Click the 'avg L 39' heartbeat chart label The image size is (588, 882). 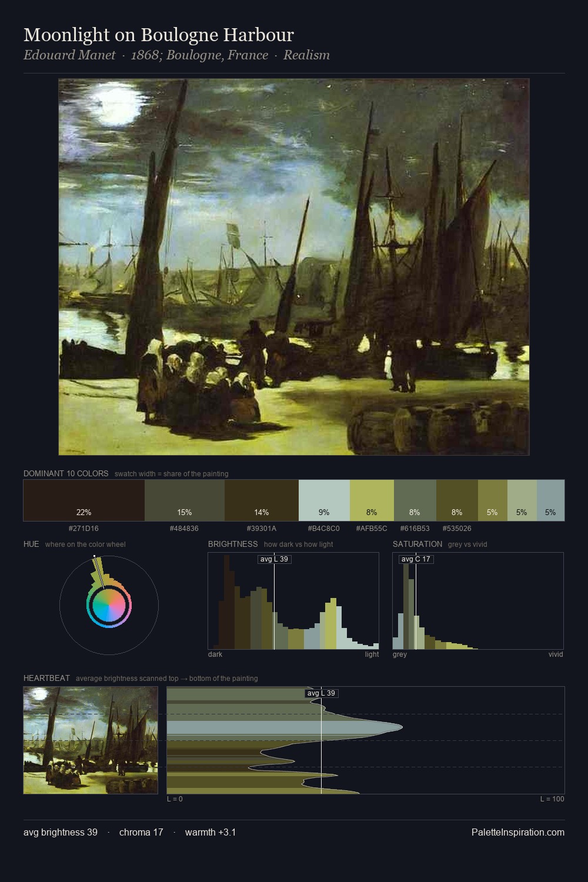point(321,693)
